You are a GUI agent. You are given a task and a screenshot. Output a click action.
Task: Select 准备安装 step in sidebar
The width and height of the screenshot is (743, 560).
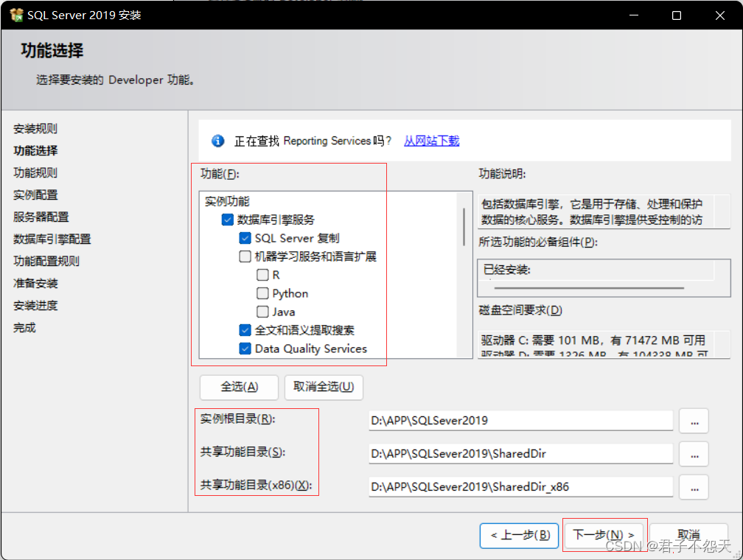coord(35,284)
